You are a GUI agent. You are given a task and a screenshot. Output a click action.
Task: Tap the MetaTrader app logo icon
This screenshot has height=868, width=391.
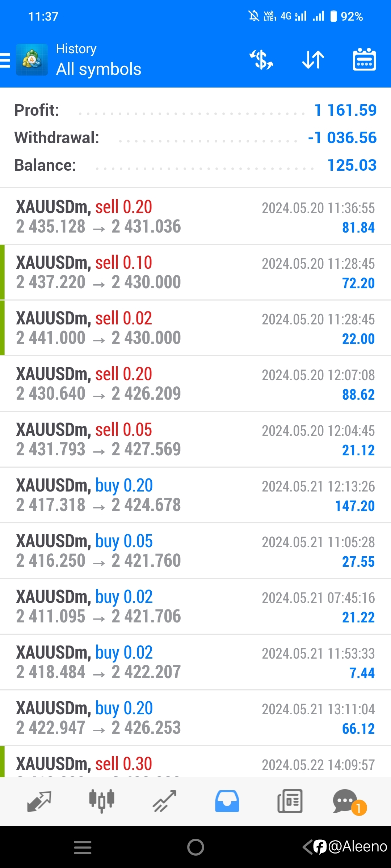(32, 60)
